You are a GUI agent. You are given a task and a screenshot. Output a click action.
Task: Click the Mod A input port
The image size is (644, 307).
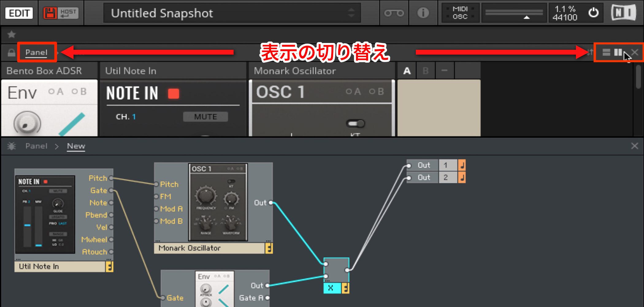click(156, 209)
